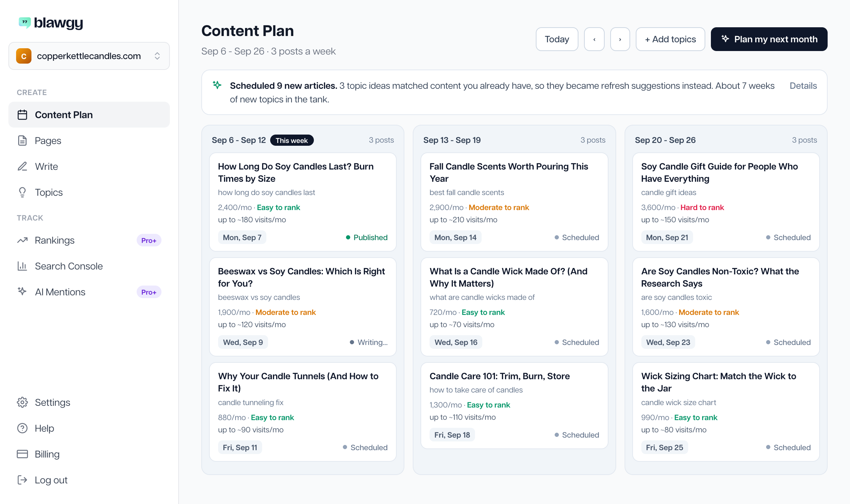Screen dimensions: 850x504
Task: Click the Settings gear icon
Action: (x=22, y=402)
